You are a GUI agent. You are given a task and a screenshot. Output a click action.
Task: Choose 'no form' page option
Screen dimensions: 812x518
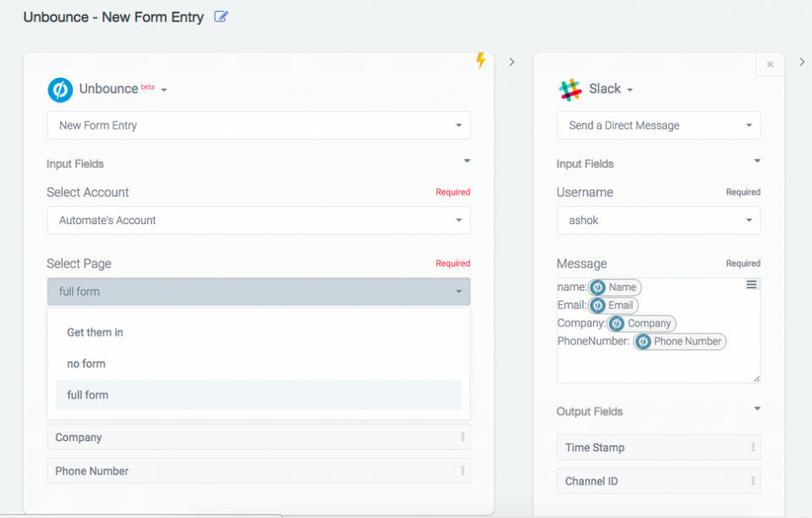[259, 364]
